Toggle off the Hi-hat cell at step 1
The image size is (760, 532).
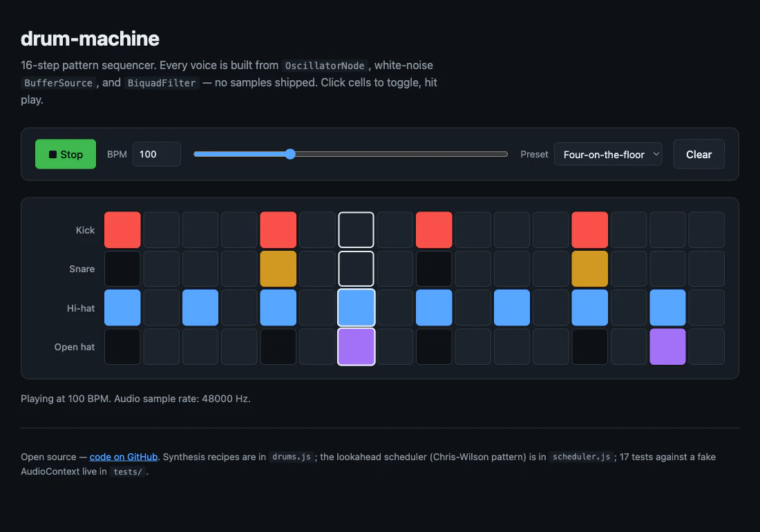tap(122, 307)
